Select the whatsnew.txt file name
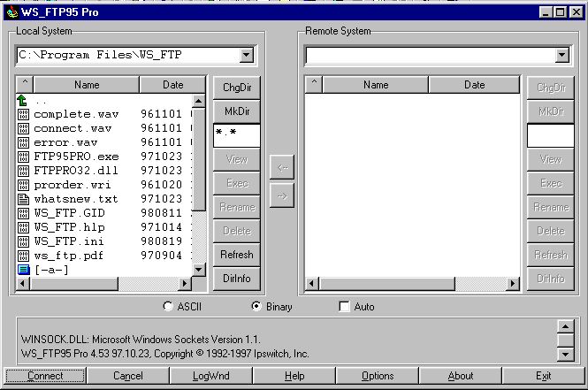The width and height of the screenshot is (588, 390). [76, 199]
